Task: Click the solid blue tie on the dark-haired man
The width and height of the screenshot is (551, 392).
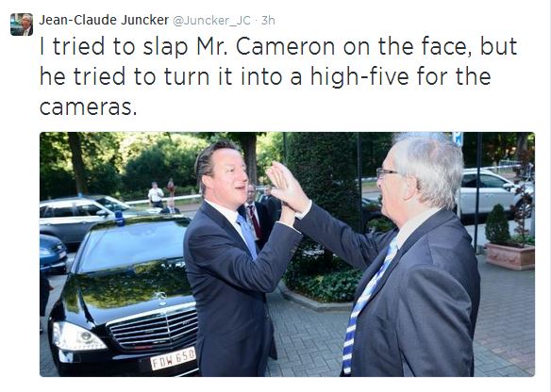Action: pyautogui.click(x=247, y=235)
